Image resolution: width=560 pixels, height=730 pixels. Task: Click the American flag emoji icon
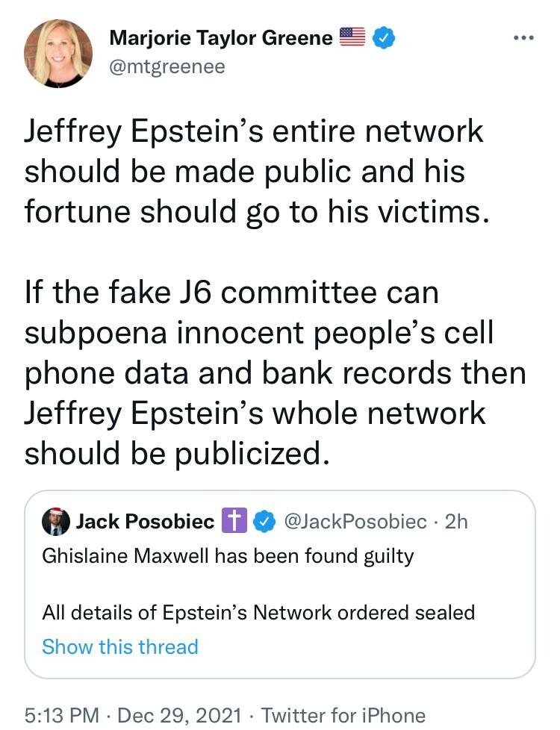pos(351,37)
